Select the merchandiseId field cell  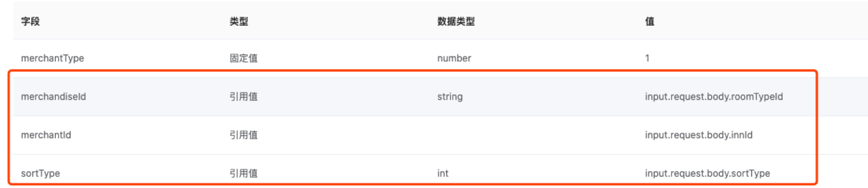(x=54, y=97)
